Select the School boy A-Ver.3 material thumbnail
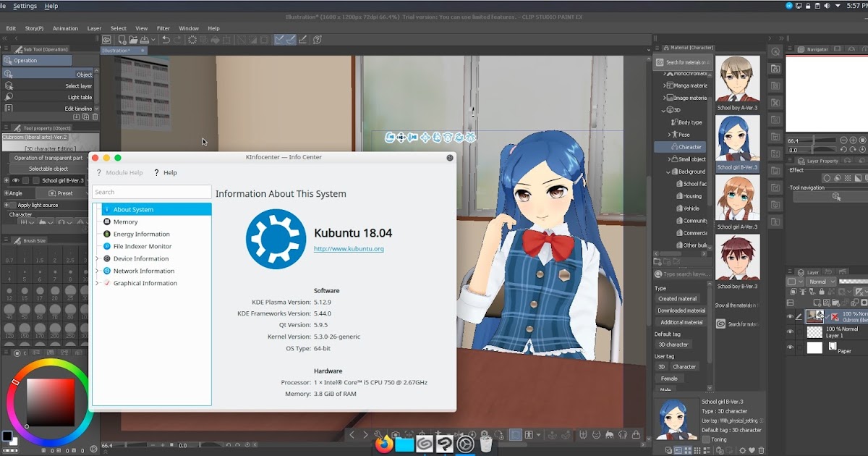This screenshot has height=456, width=868. (x=738, y=79)
